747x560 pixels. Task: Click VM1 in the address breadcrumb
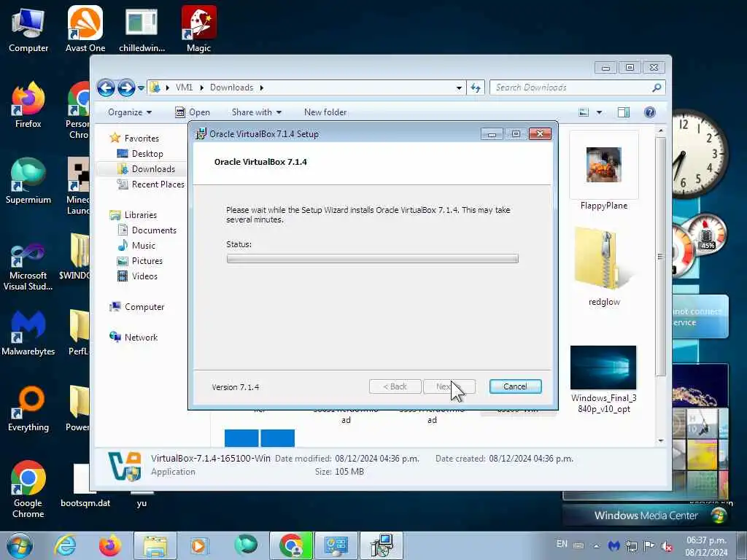point(185,87)
